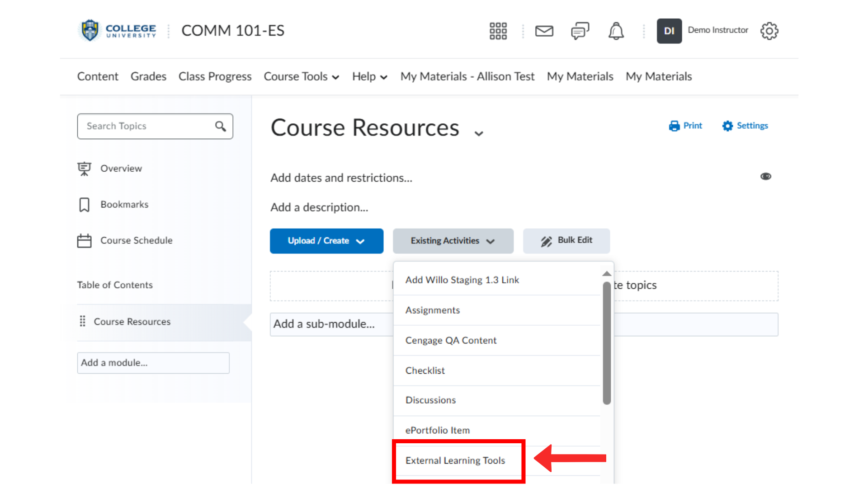Click Add dates and restrictions
868x488 pixels.
[x=341, y=178]
